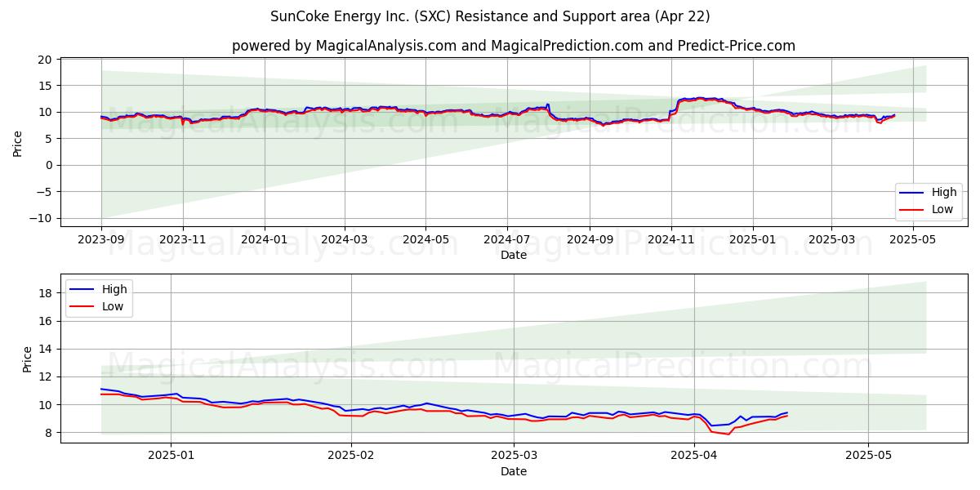
Task: Click the bottom chart y-axis value 18
Action: (45, 293)
